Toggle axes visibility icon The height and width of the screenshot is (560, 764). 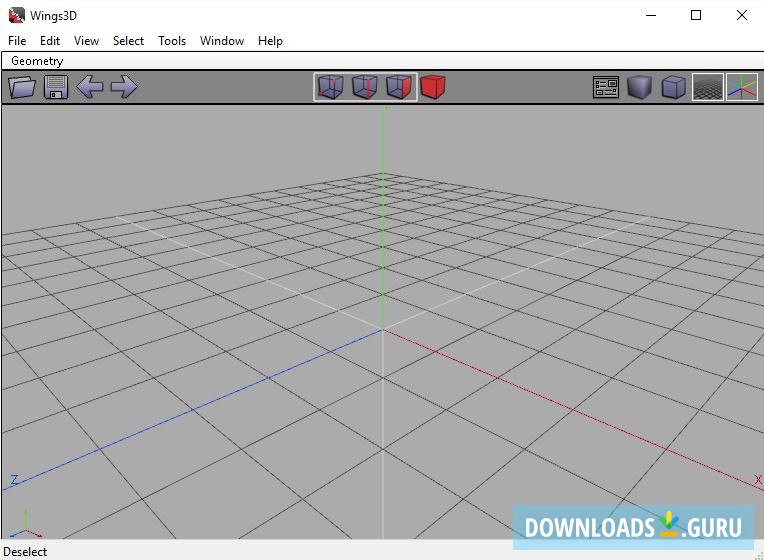coord(742,87)
